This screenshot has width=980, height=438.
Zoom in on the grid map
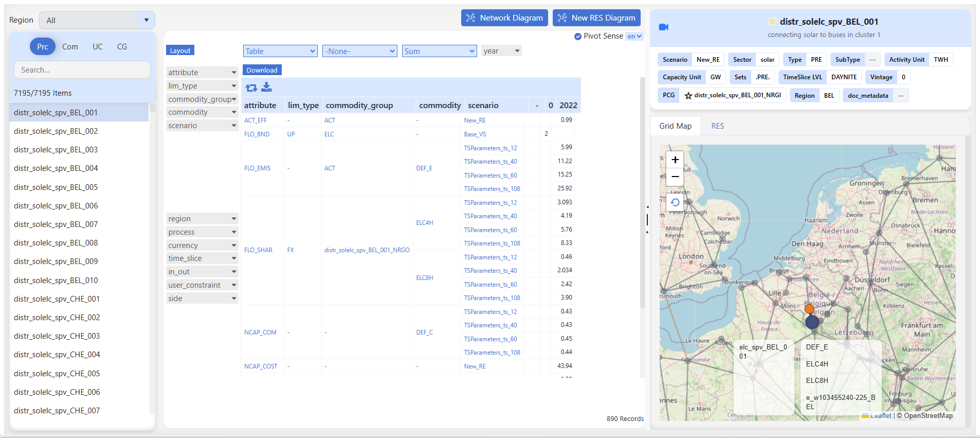point(675,160)
